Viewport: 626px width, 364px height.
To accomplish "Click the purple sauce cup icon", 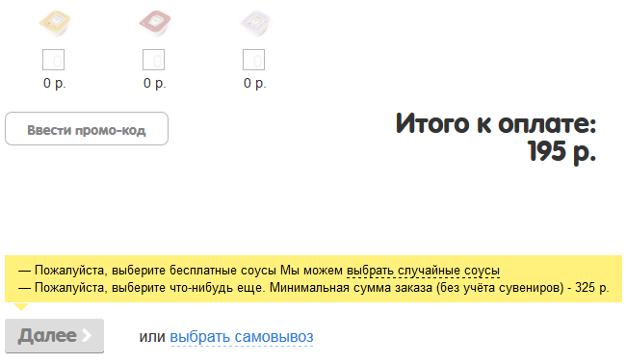I will [x=255, y=23].
